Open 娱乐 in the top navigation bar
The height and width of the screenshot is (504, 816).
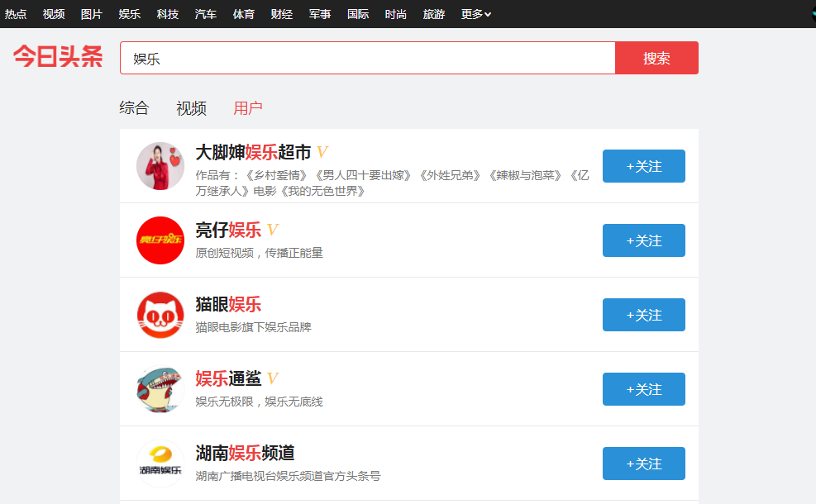click(130, 14)
